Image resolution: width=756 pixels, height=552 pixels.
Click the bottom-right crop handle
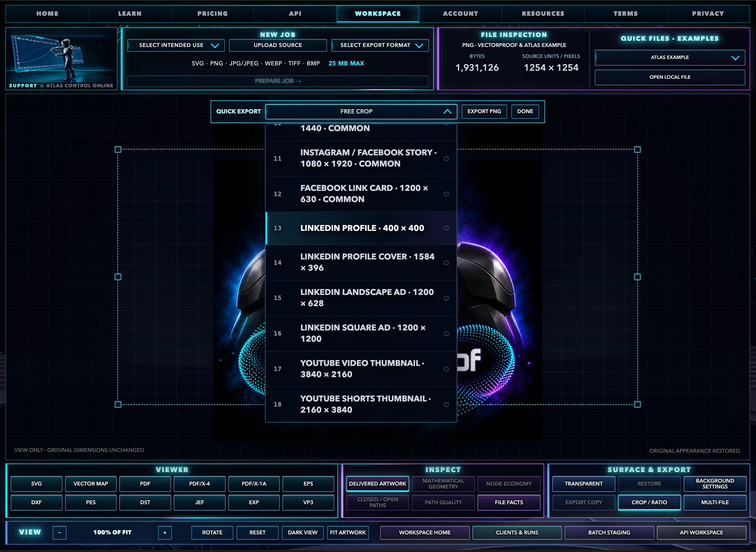(x=637, y=404)
